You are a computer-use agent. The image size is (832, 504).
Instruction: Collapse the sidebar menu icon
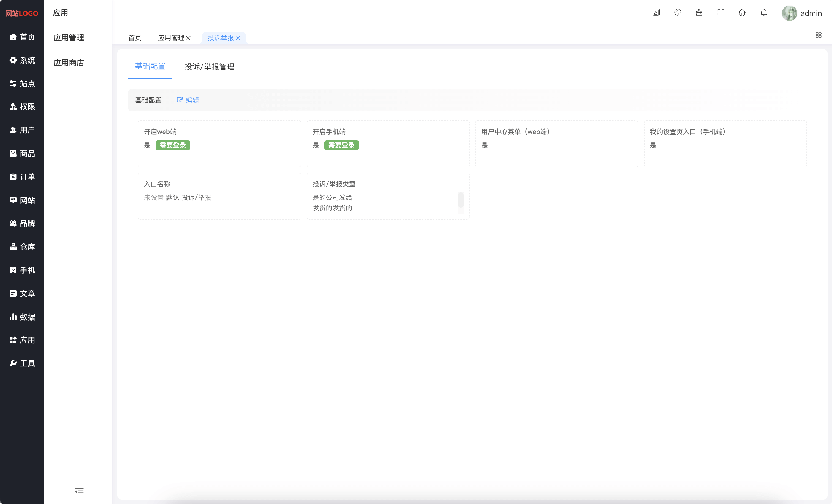(79, 492)
